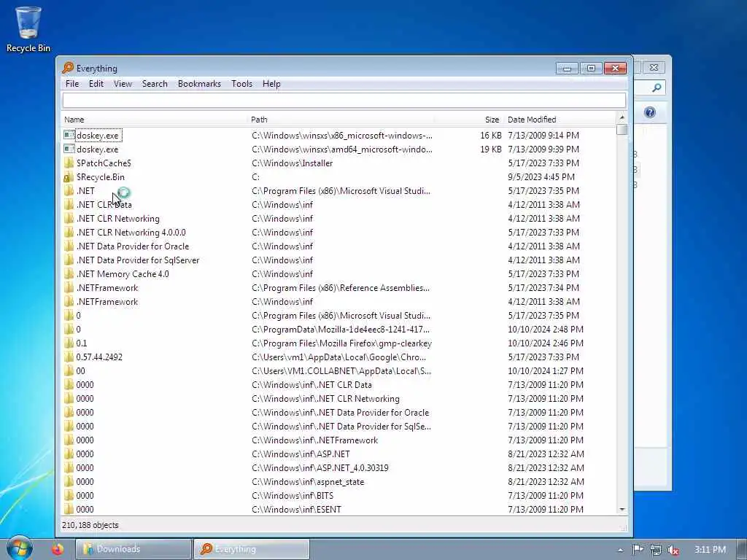The width and height of the screenshot is (747, 560).
Task: Click the results scrollbar down arrow
Action: (x=622, y=510)
